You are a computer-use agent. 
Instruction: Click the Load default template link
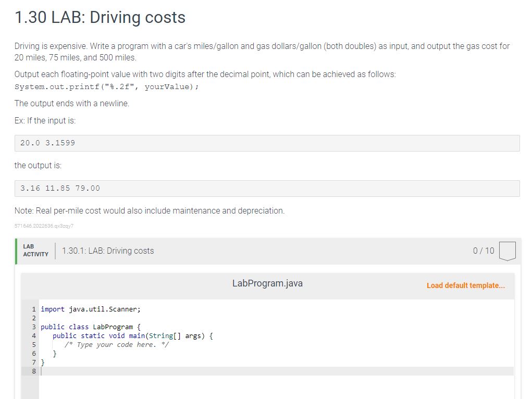465,285
